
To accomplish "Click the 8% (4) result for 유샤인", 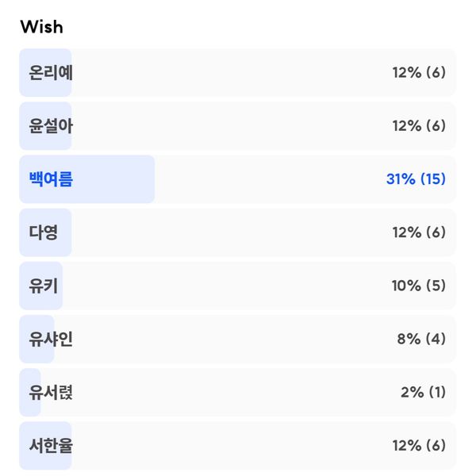I will tap(421, 339).
